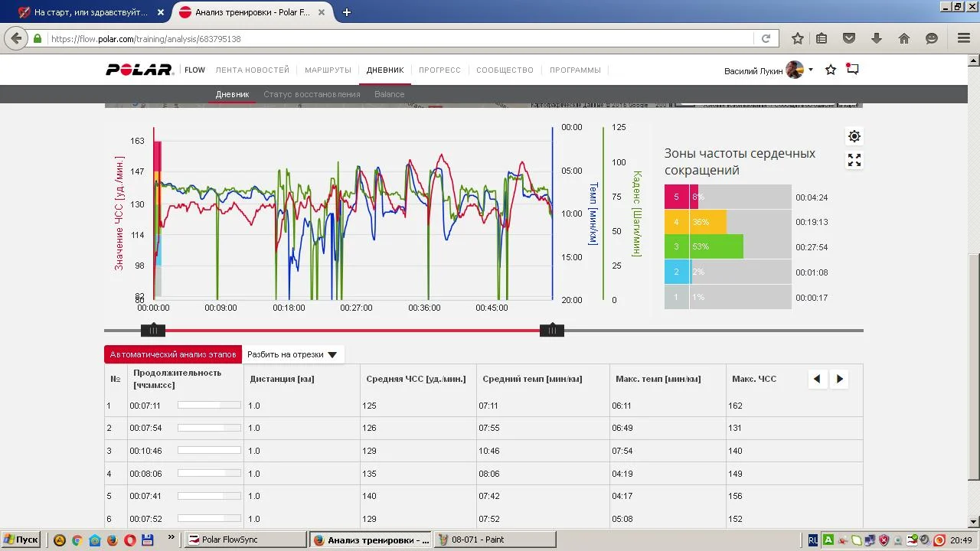Expand the chart to fullscreen
The width and height of the screenshot is (980, 551).
coord(854,160)
